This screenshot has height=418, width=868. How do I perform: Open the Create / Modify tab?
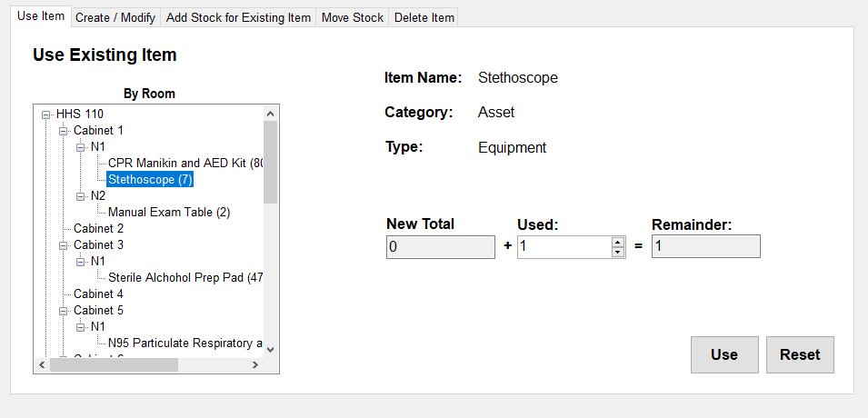coord(115,17)
